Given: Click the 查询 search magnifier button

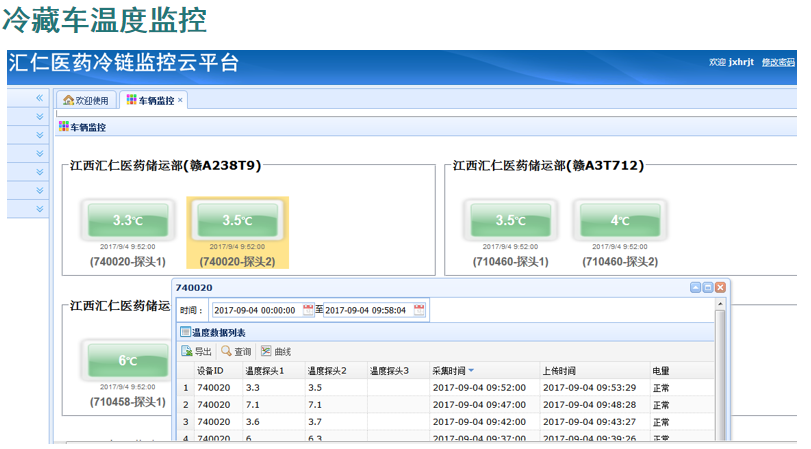Looking at the screenshot, I should pyautogui.click(x=236, y=351).
